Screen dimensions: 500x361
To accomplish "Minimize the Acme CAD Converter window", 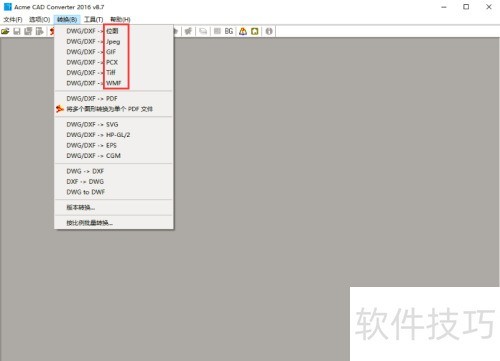I will click(444, 7).
